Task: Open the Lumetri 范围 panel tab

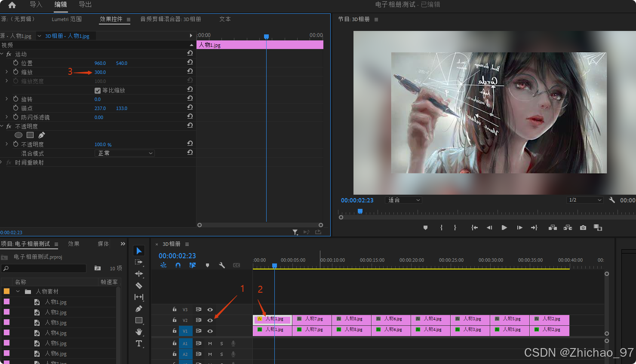Action: click(67, 19)
